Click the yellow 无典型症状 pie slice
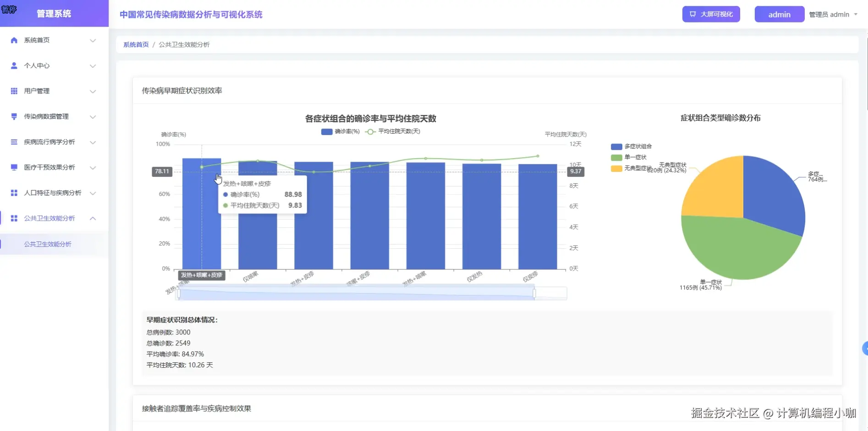868x431 pixels. click(x=717, y=190)
